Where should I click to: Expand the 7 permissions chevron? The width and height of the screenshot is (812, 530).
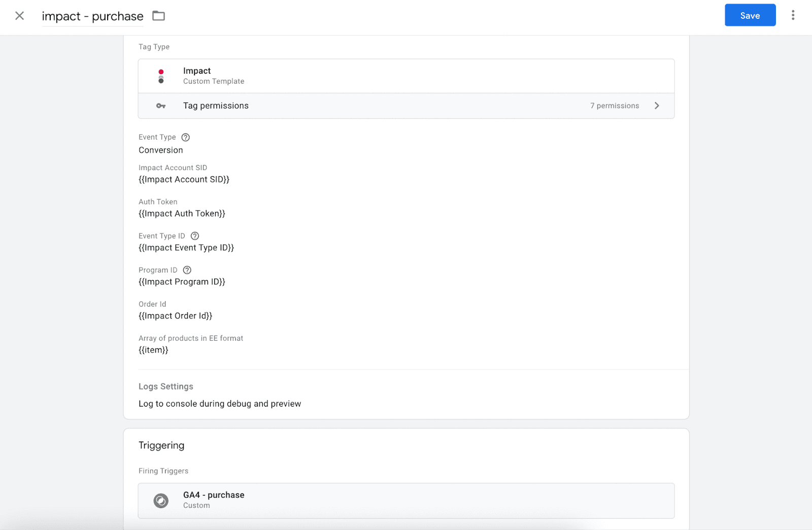(657, 106)
